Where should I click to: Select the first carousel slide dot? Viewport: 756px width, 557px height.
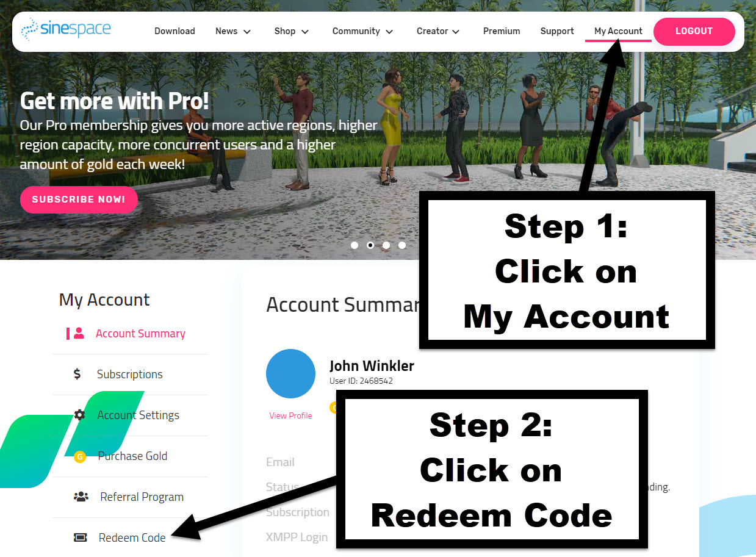(x=355, y=245)
